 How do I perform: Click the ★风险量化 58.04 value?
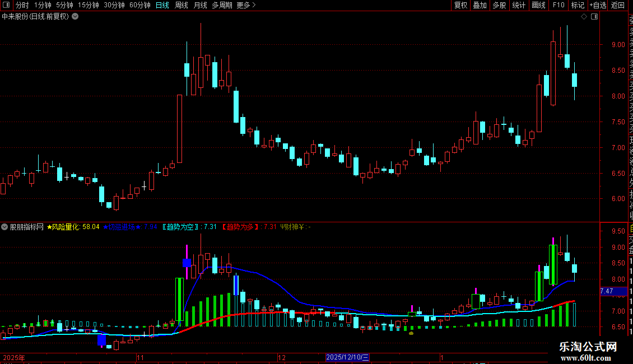point(73,227)
